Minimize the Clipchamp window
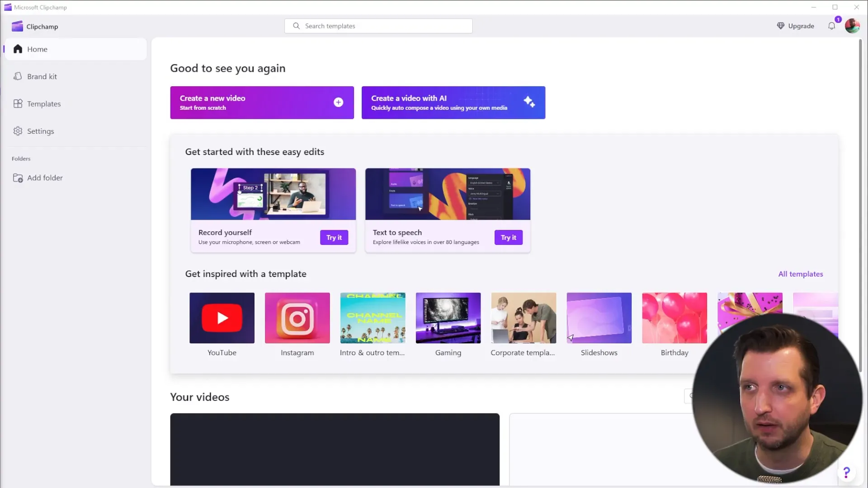Image resolution: width=868 pixels, height=488 pixels. pyautogui.click(x=813, y=7)
